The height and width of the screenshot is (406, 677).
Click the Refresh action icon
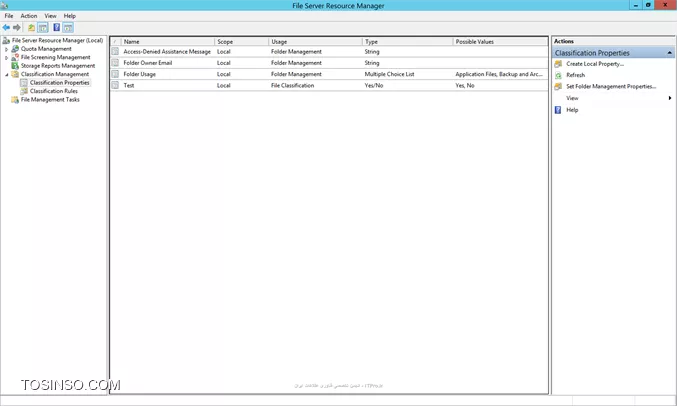point(558,75)
